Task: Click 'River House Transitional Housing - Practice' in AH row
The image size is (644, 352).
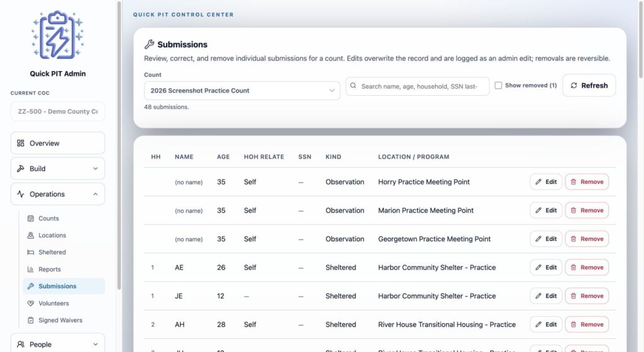Action: pos(447,324)
